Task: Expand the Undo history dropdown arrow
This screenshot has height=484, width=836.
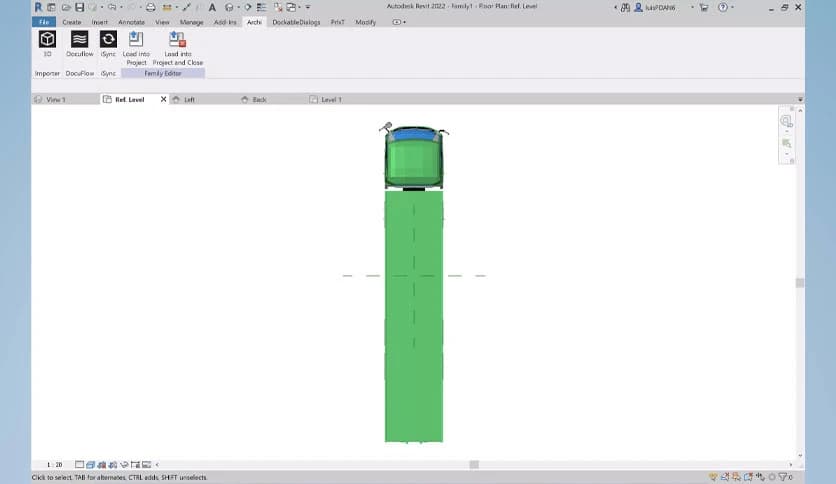Action: coord(122,7)
